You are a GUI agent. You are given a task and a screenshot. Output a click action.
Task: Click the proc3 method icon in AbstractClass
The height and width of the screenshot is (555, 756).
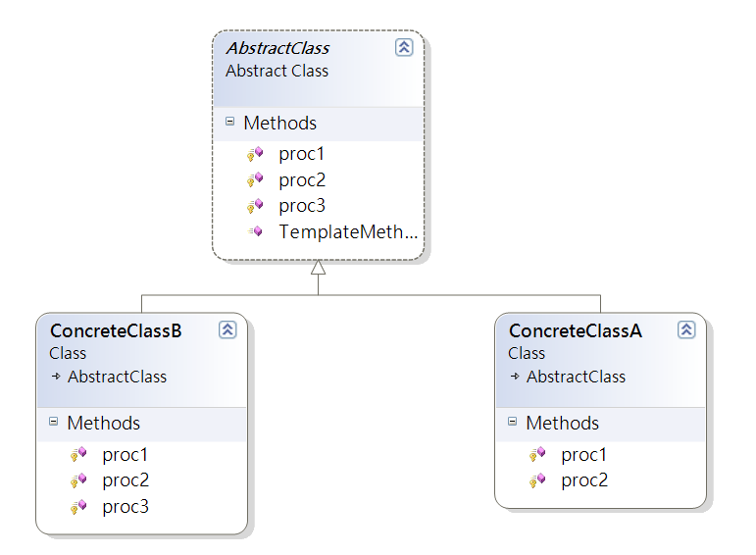click(x=255, y=206)
